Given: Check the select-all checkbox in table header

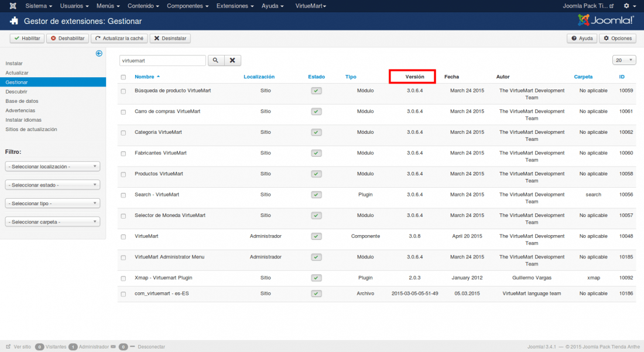Looking at the screenshot, I should 123,77.
